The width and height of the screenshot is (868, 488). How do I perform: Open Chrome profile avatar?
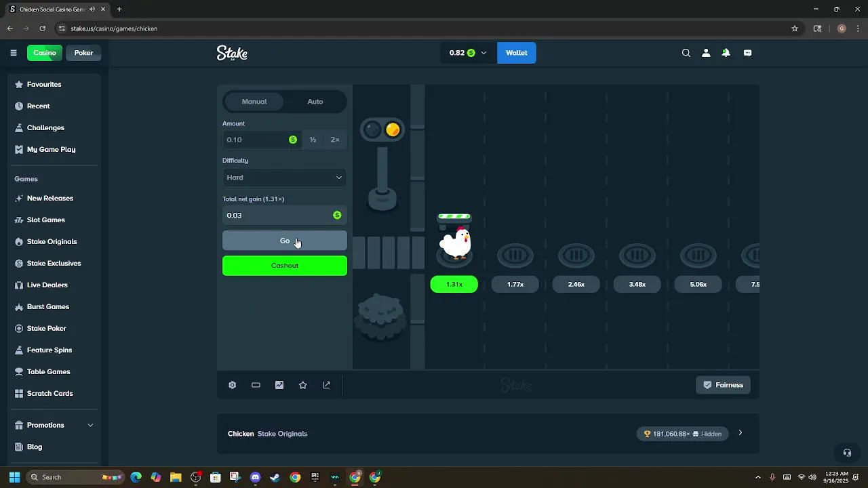[x=842, y=28]
